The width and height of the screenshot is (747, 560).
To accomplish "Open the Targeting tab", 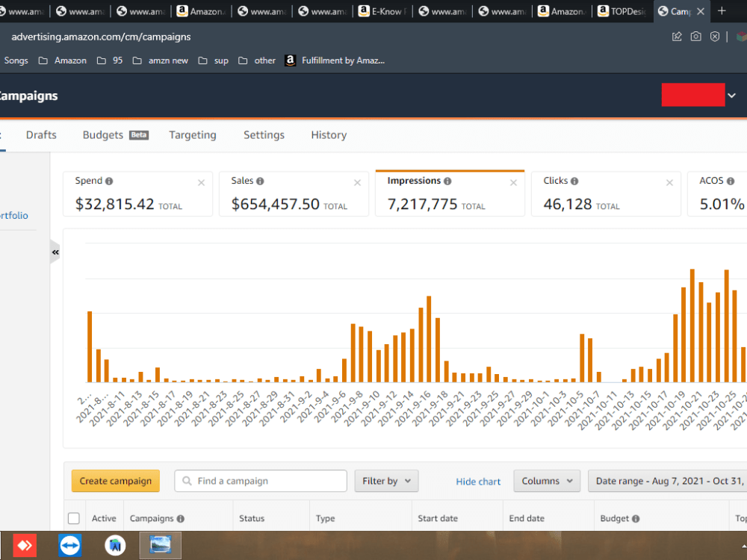I will tap(193, 135).
